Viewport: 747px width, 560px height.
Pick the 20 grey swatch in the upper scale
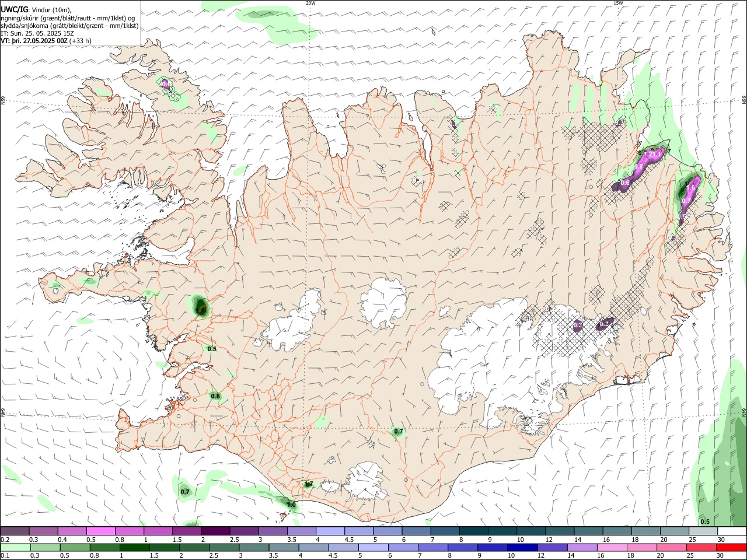point(675,531)
